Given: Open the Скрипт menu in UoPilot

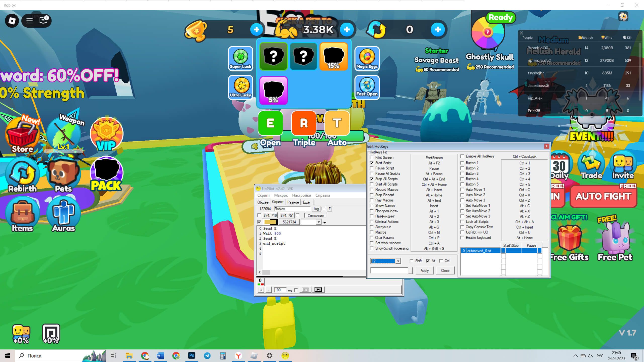Looking at the screenshot, I should (263, 195).
